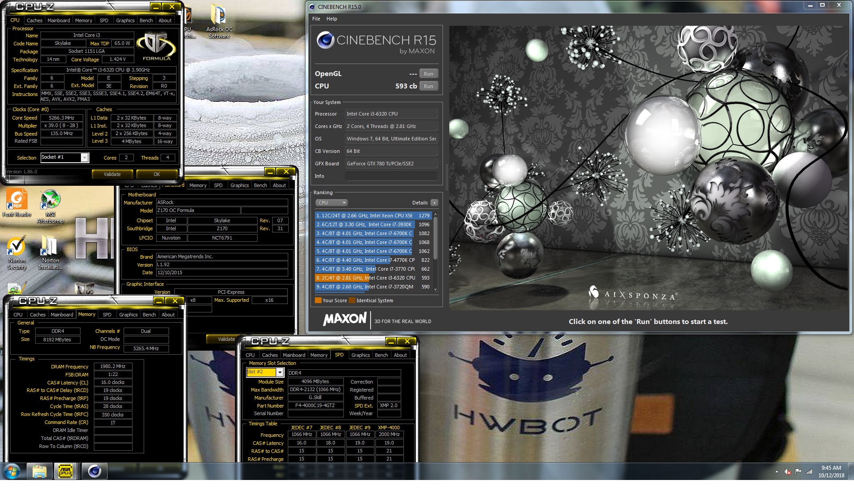Select ranking row 2 i7-3930K 1096
Image resolution: width=854 pixels, height=504 pixels.
click(374, 224)
